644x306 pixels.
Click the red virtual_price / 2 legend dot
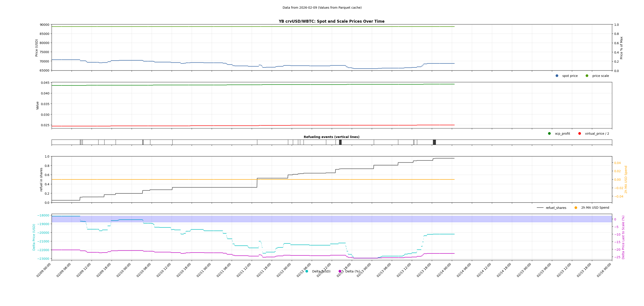point(580,133)
